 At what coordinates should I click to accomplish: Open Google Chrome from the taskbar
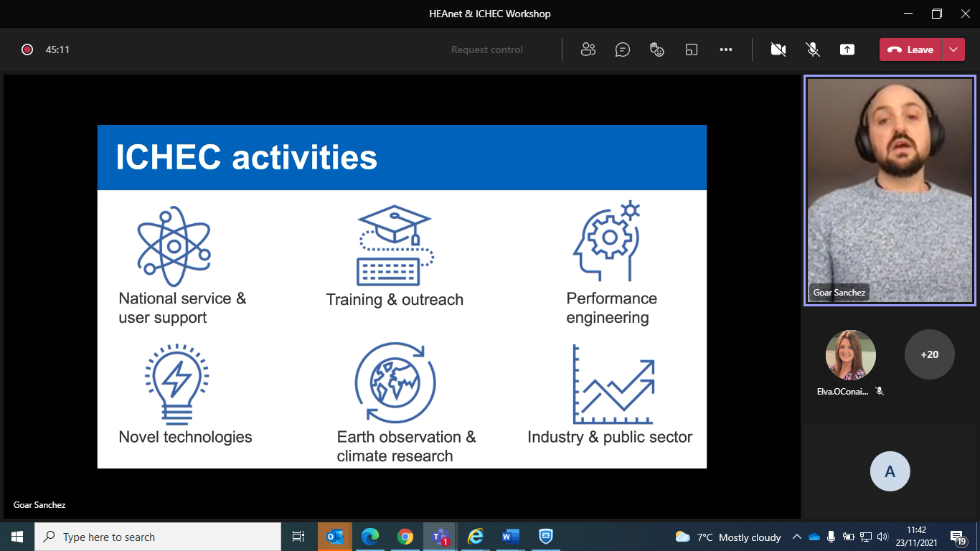tap(405, 537)
